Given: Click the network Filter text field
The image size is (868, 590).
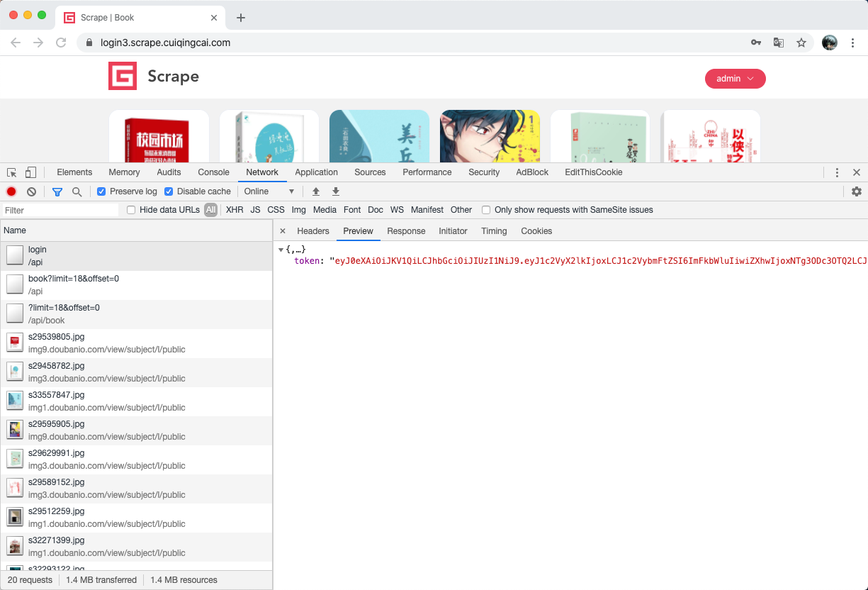Looking at the screenshot, I should pyautogui.click(x=60, y=210).
